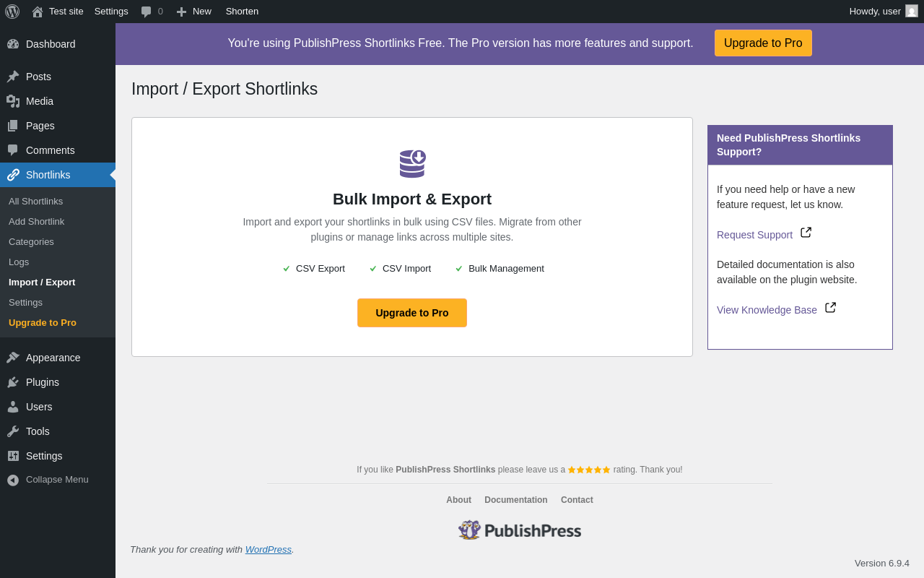Click the Bulk Import & Export title
Viewport: 924px width, 578px height.
click(412, 199)
